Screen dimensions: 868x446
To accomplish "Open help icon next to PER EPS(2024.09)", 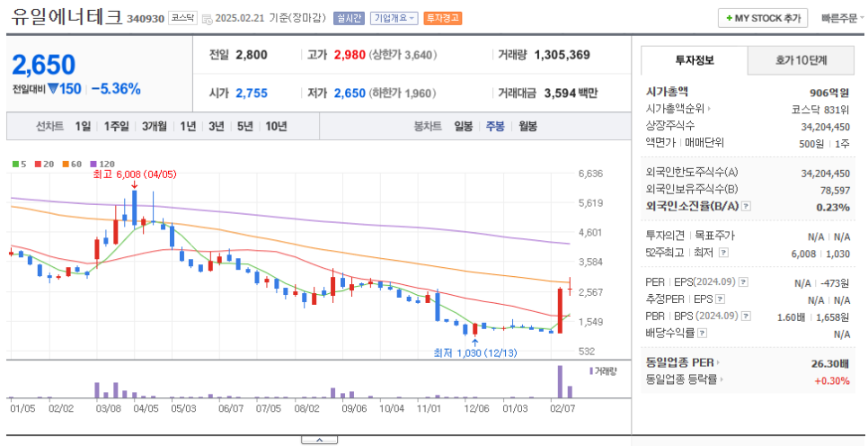I will coord(743,282).
